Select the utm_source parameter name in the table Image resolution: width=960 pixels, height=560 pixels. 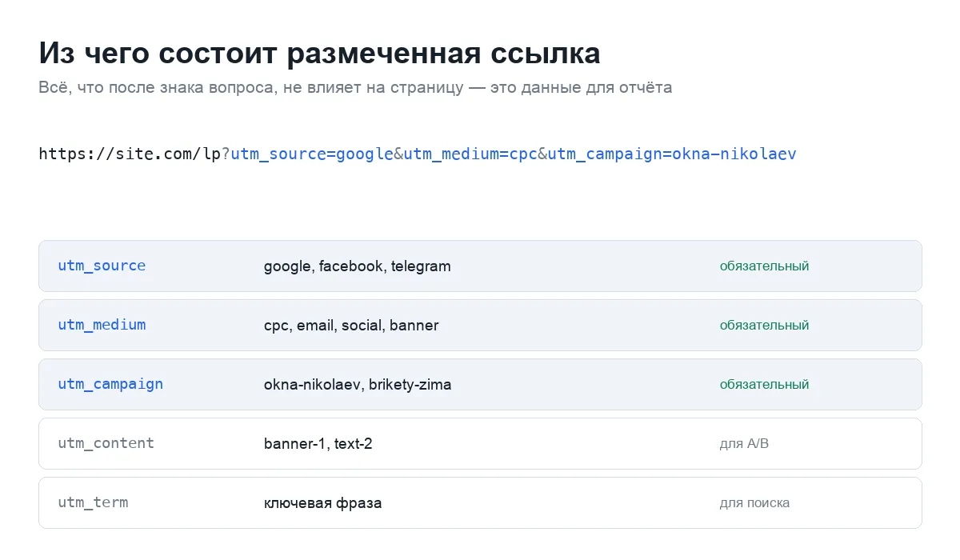(x=102, y=266)
